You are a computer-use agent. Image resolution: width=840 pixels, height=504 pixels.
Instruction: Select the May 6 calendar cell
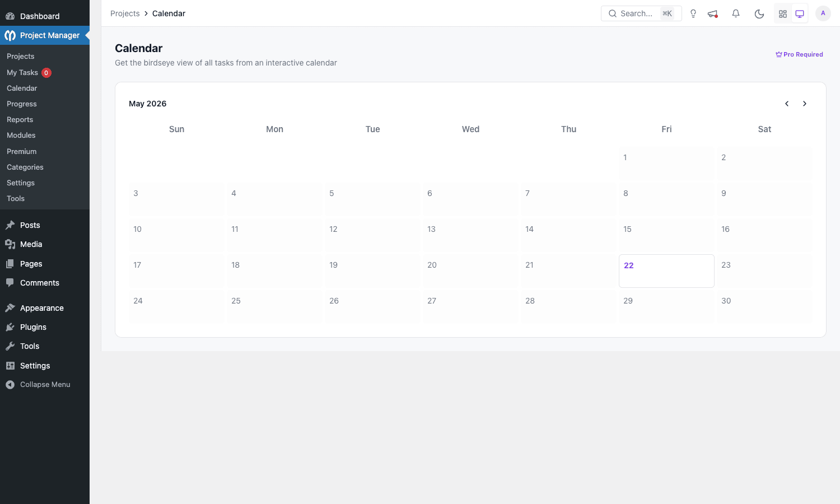click(x=470, y=199)
